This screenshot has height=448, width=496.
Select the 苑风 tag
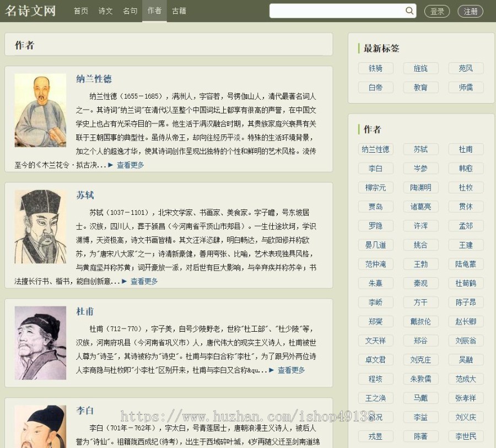pos(466,68)
